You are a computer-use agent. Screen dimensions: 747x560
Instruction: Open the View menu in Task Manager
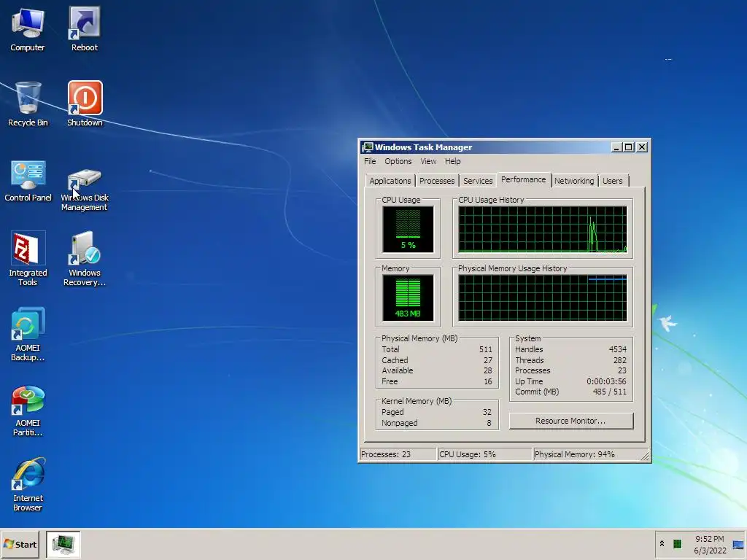point(428,161)
